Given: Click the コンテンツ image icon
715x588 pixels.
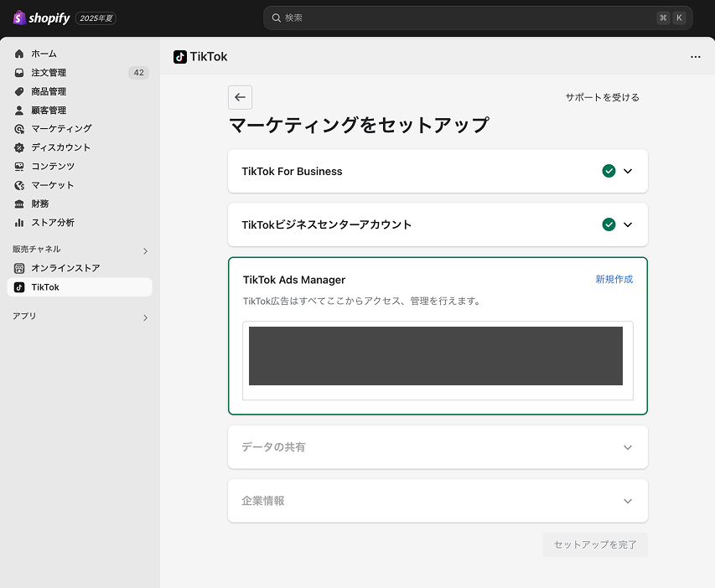Looking at the screenshot, I should pos(19,167).
